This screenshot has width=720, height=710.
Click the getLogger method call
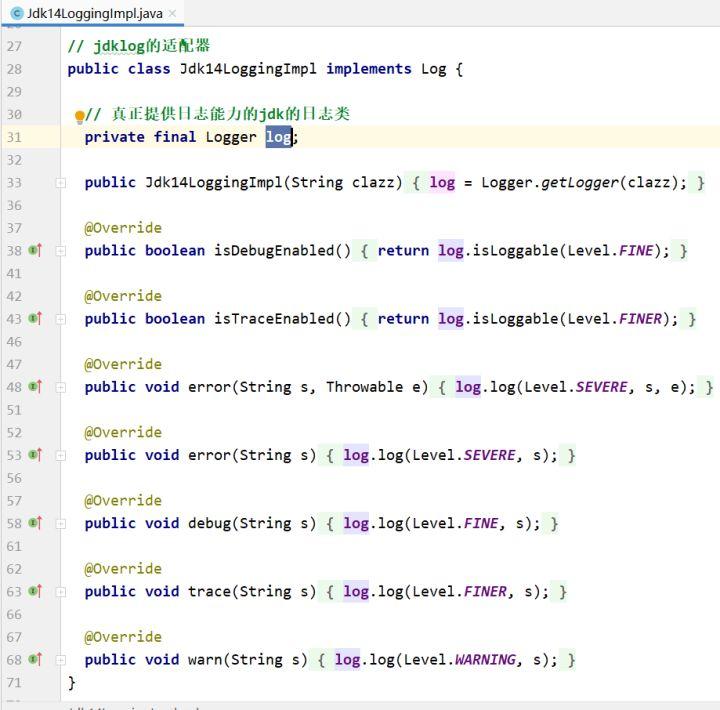pyautogui.click(x=580, y=183)
